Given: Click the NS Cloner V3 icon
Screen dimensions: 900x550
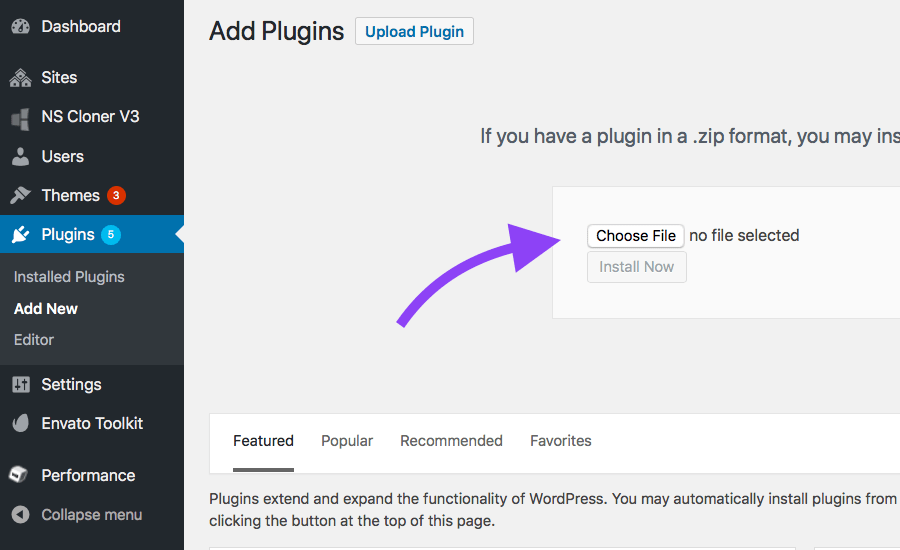Looking at the screenshot, I should pyautogui.click(x=21, y=118).
